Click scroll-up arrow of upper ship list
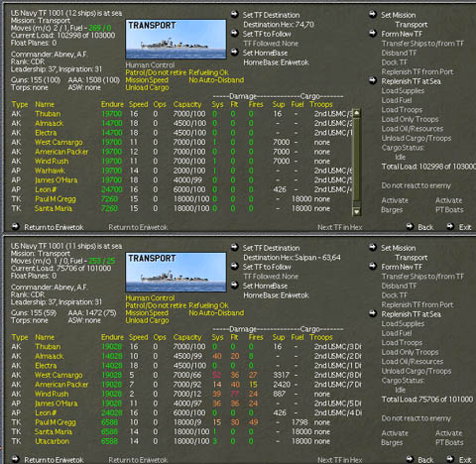This screenshot has width=476, height=464. point(356,113)
